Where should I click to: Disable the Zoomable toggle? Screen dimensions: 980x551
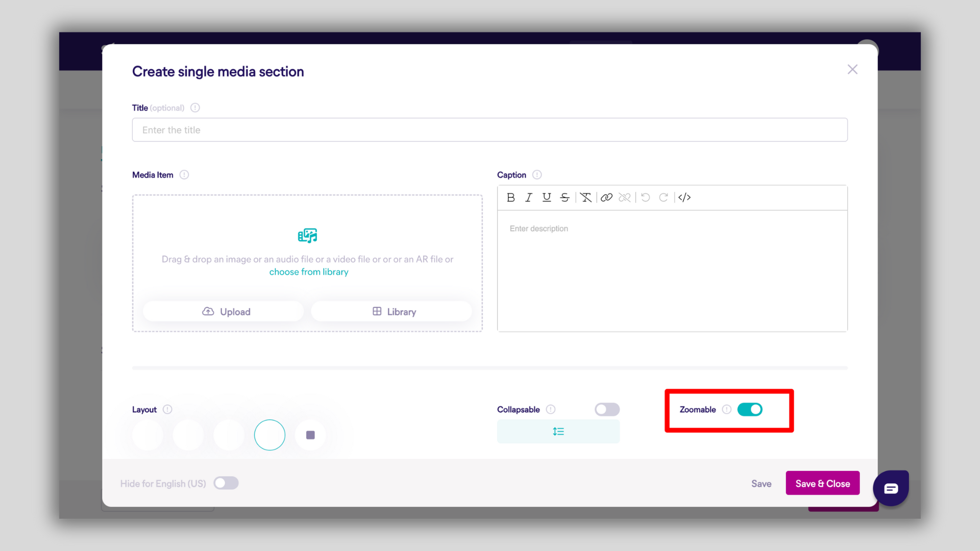(x=750, y=410)
